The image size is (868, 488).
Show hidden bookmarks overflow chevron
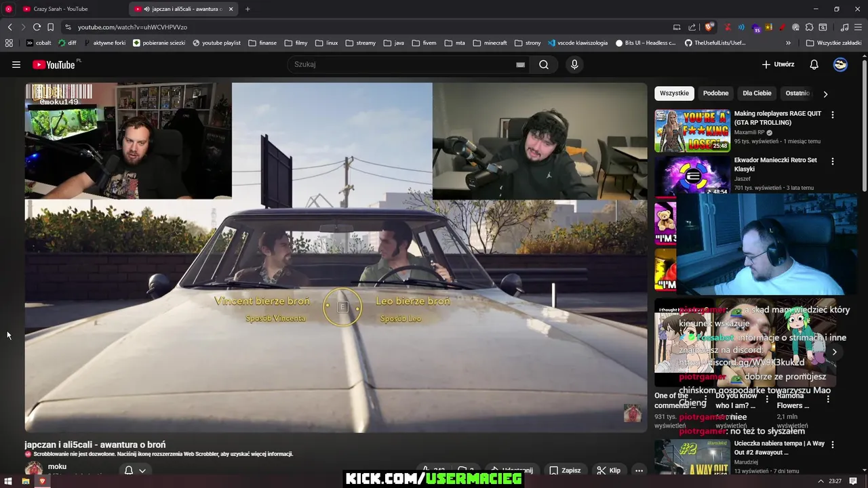point(788,43)
